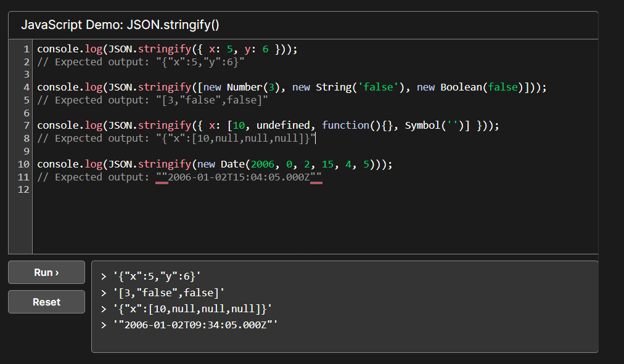Click the comment '[3,"false",false]' on line 5
The width and height of the screenshot is (624, 364).
pos(212,100)
